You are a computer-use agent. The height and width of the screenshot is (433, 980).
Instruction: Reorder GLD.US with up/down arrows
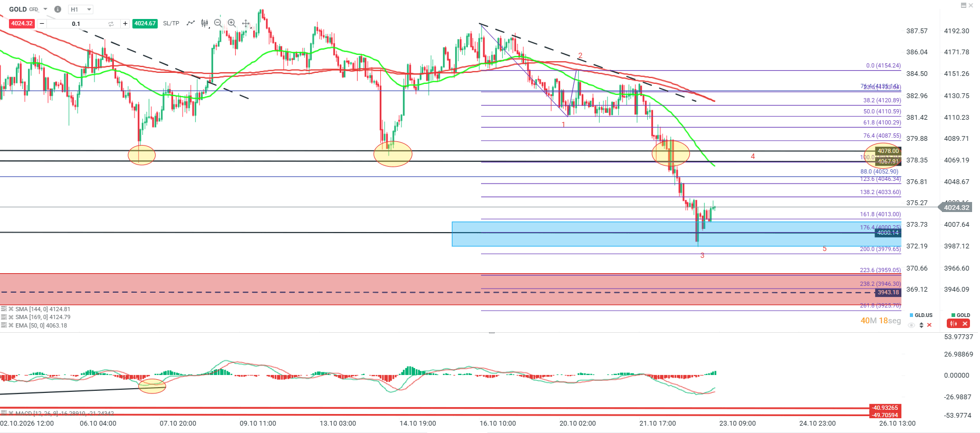pos(921,325)
